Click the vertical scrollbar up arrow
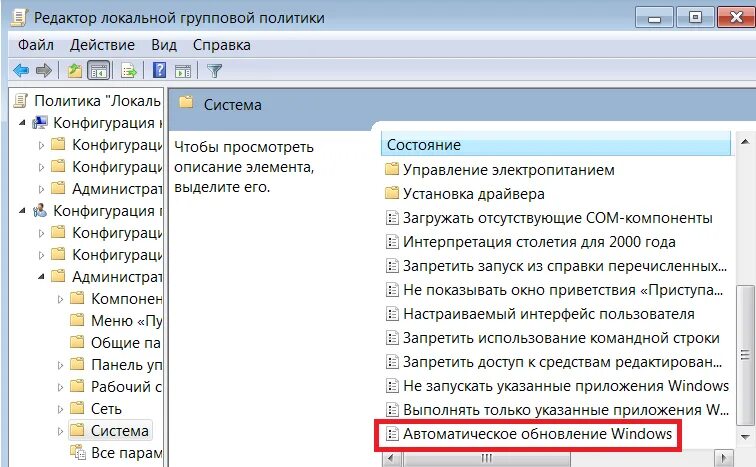 (x=745, y=142)
